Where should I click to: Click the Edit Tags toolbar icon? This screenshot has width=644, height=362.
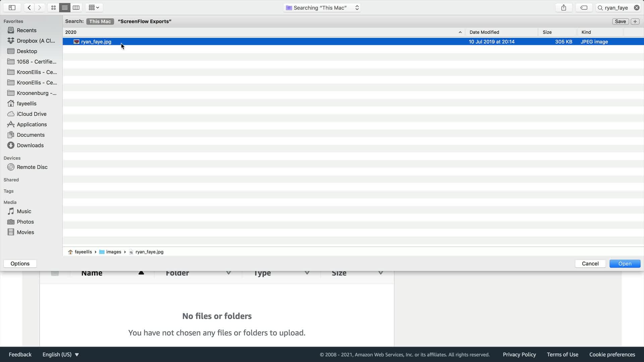[x=584, y=7]
